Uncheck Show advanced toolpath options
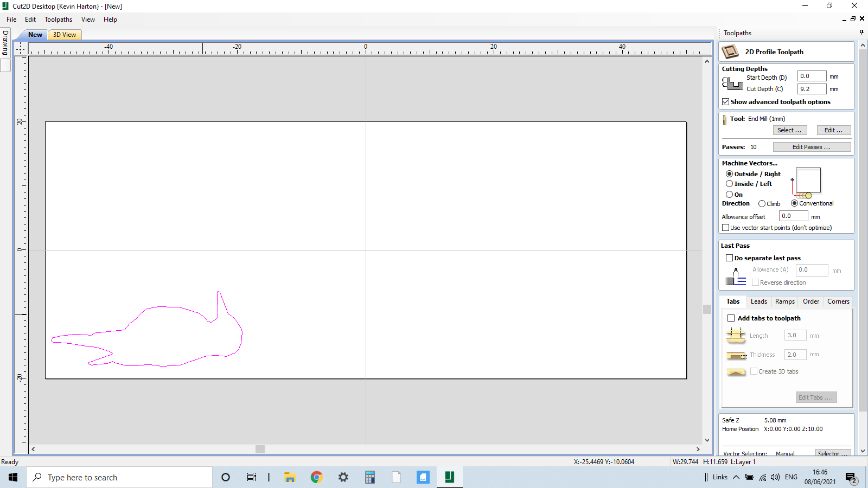This screenshot has width=868, height=488. [725, 101]
